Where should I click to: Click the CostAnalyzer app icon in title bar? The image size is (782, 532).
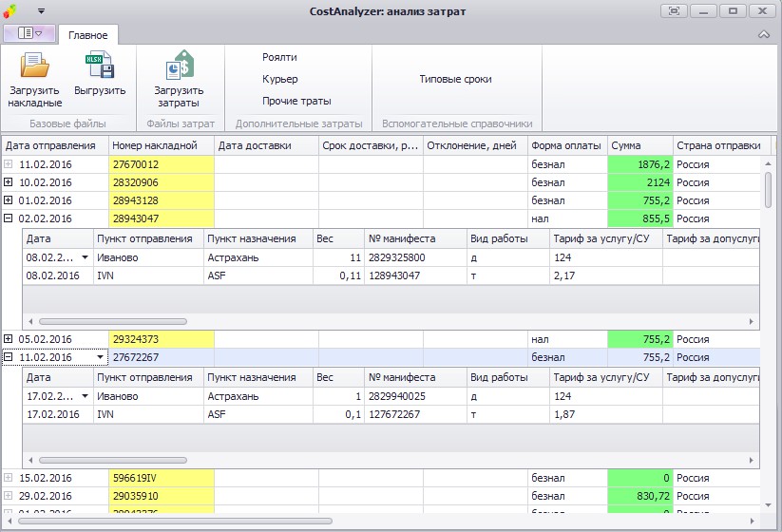12,10
